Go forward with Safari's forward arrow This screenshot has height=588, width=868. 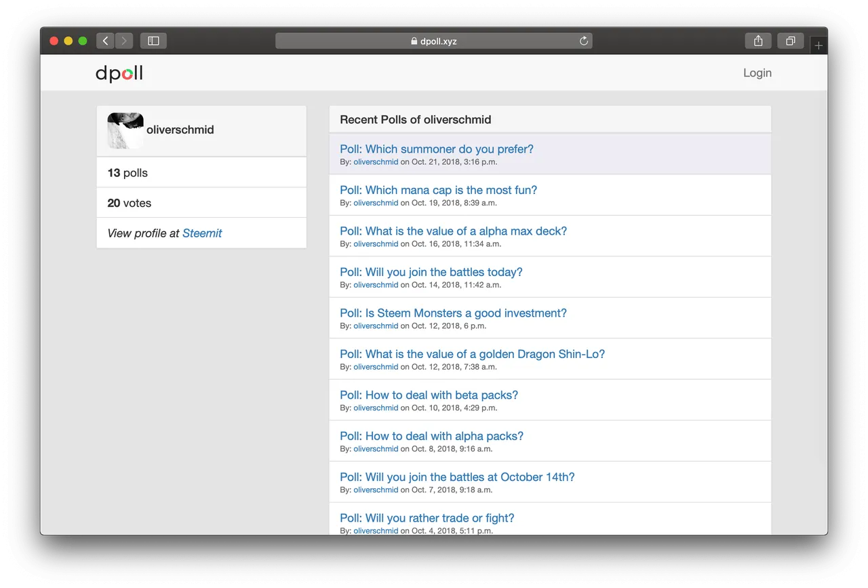click(124, 41)
